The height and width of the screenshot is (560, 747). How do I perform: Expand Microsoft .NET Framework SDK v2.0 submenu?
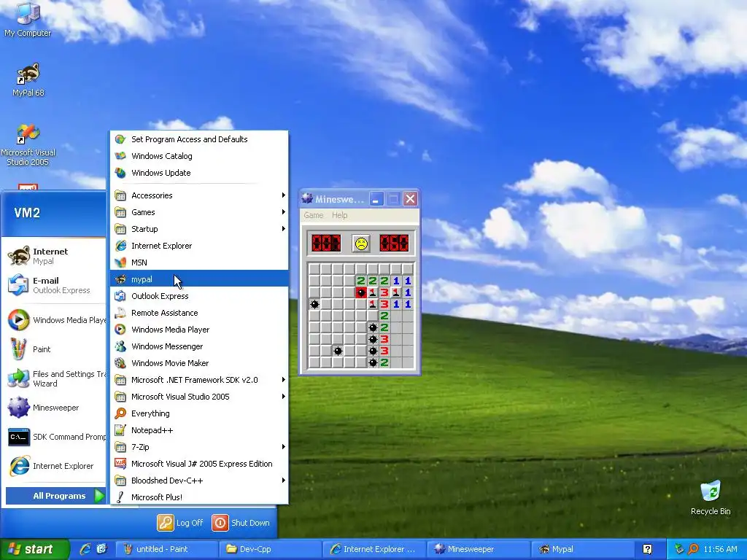[199, 379]
